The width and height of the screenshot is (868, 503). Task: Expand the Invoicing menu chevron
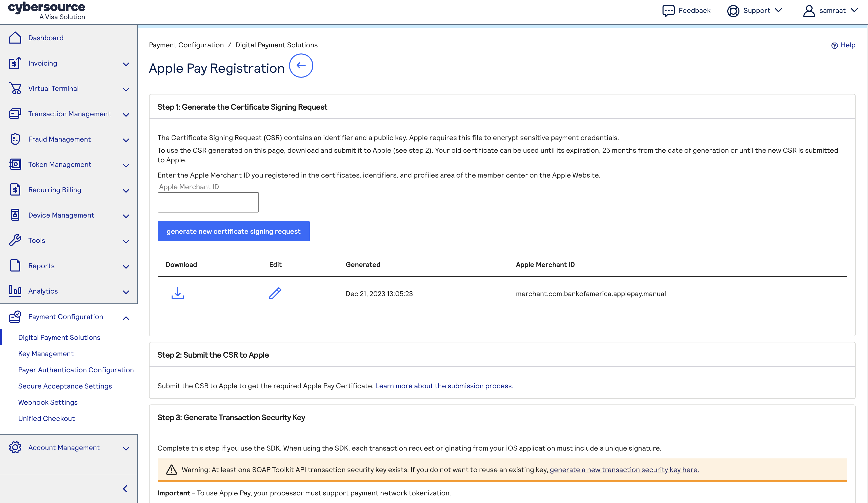pos(126,64)
